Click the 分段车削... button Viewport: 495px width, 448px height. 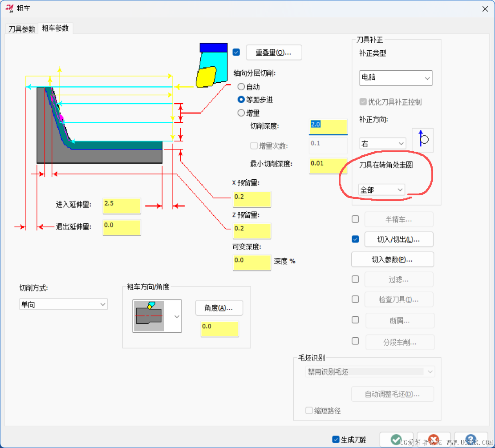400,342
